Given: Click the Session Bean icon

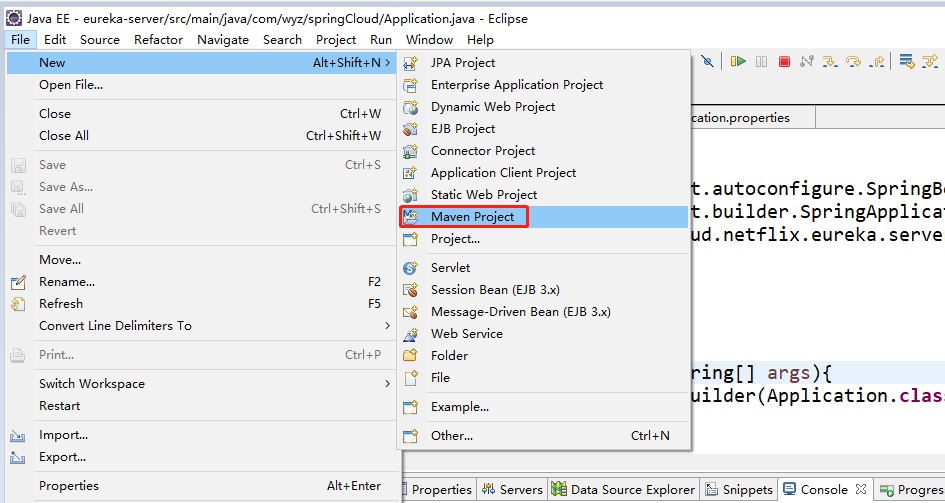Looking at the screenshot, I should (410, 290).
